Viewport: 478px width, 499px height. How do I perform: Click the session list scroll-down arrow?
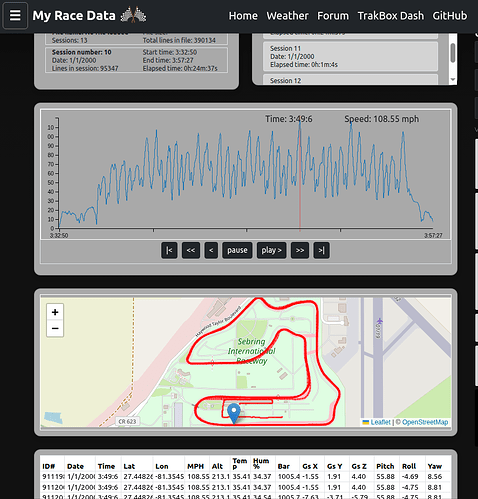(x=453, y=80)
